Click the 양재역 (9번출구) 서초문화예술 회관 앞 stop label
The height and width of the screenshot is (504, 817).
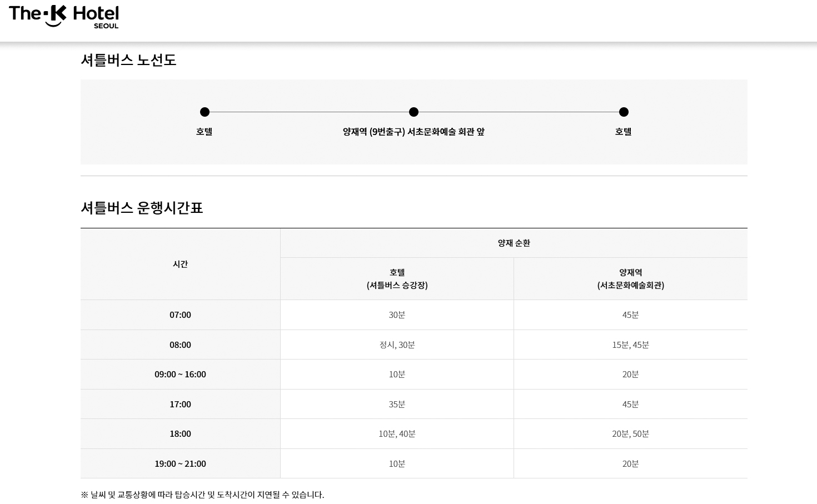414,132
